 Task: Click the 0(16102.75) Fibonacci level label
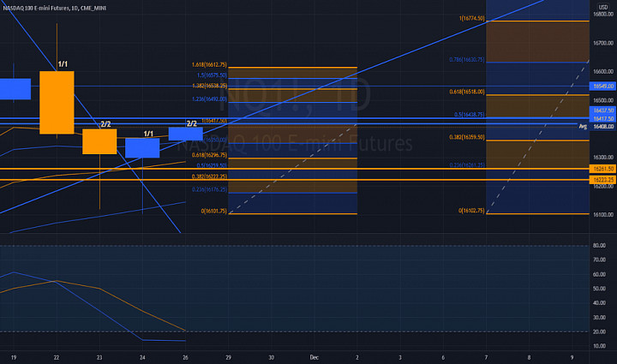(471, 211)
